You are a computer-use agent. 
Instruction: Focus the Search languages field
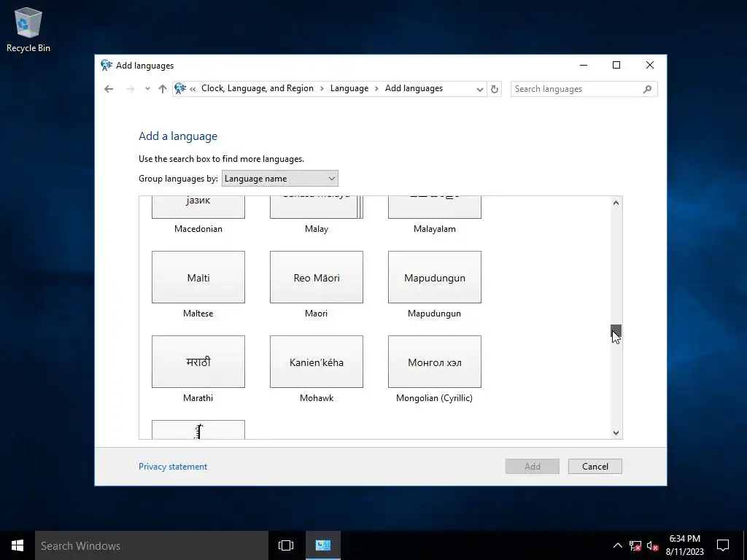pos(584,89)
